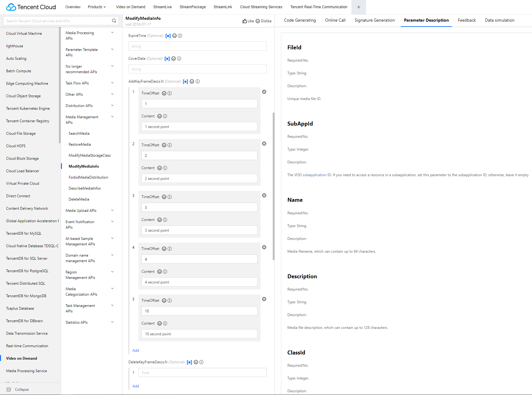Remove key frame item 2
The height and width of the screenshot is (395, 532).
pyautogui.click(x=264, y=144)
